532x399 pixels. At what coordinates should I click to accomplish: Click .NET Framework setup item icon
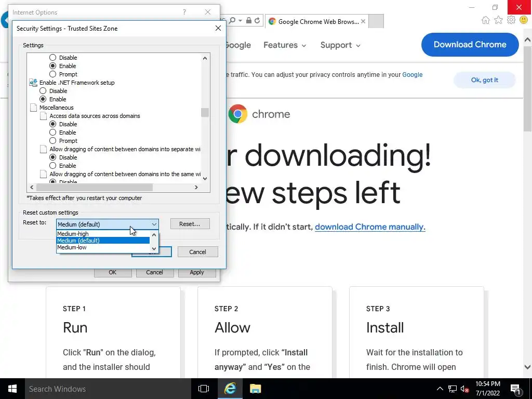point(33,83)
